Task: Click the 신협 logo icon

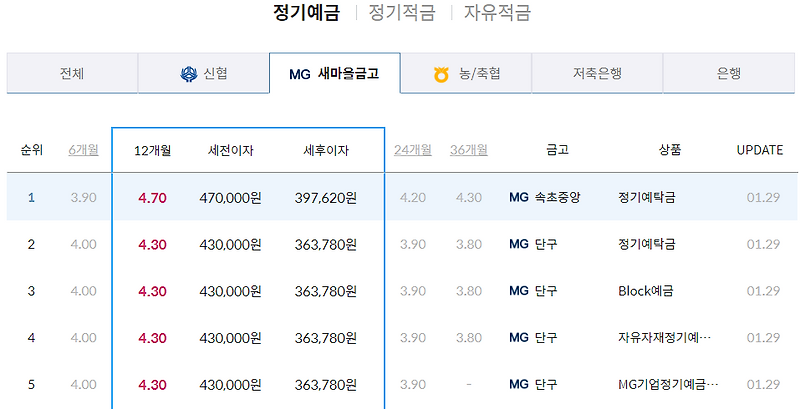Action: [189, 74]
